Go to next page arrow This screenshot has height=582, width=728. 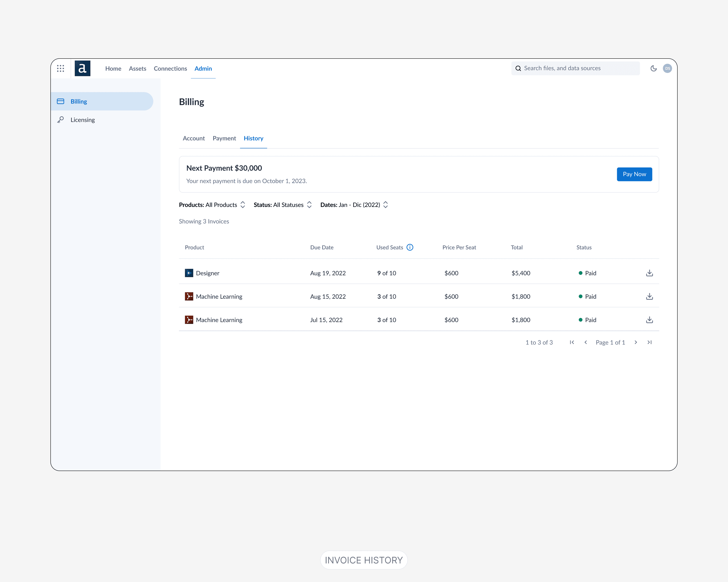(x=635, y=342)
